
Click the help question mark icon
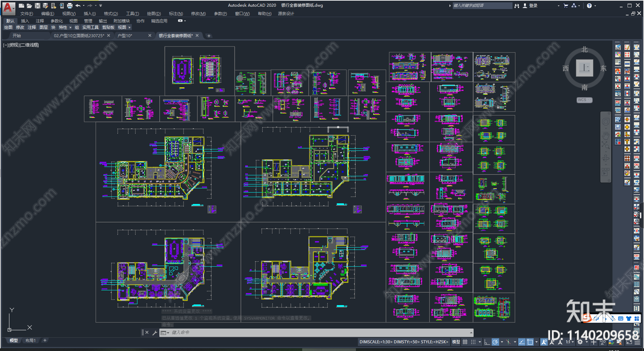coord(589,6)
